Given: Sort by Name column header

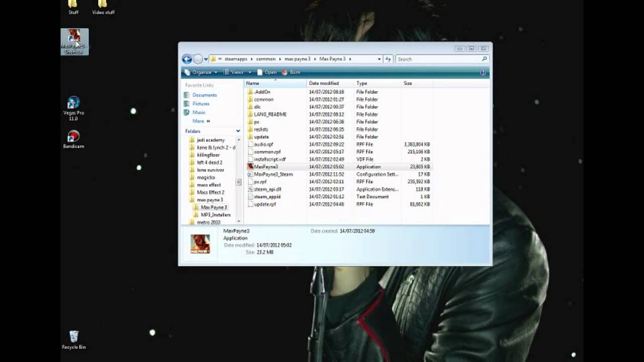Looking at the screenshot, I should pyautogui.click(x=275, y=83).
